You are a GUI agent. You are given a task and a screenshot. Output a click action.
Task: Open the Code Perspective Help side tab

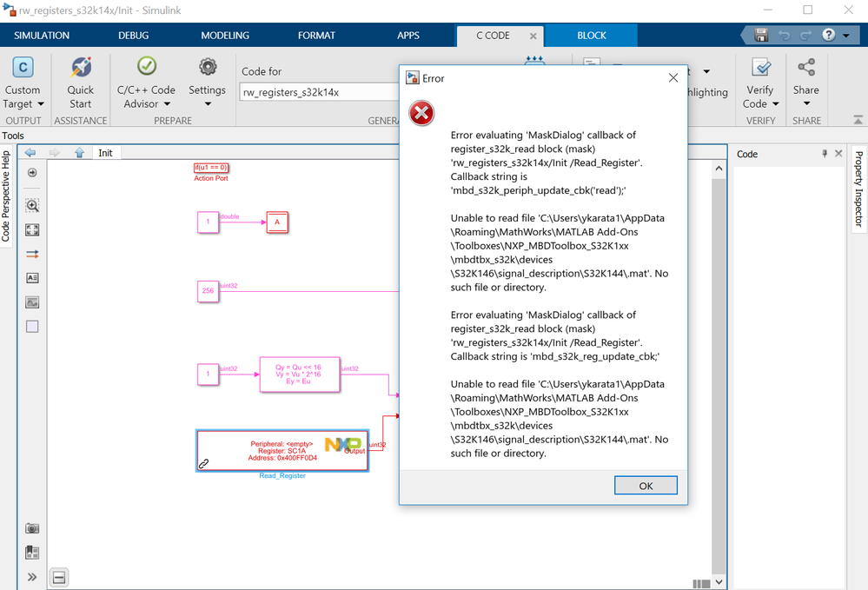(6, 196)
